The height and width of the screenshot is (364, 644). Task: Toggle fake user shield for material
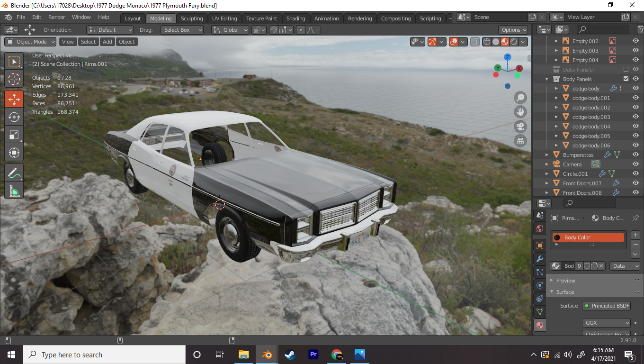point(587,266)
